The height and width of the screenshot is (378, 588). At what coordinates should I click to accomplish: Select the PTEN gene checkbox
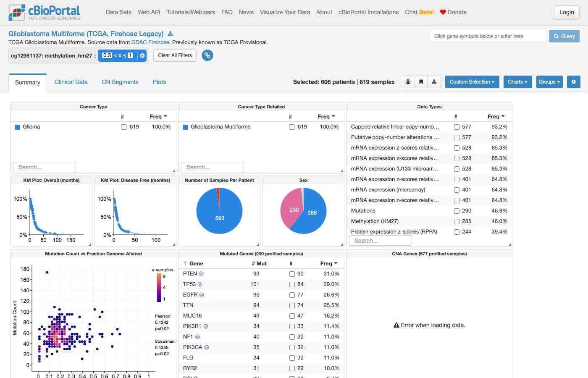click(292, 274)
